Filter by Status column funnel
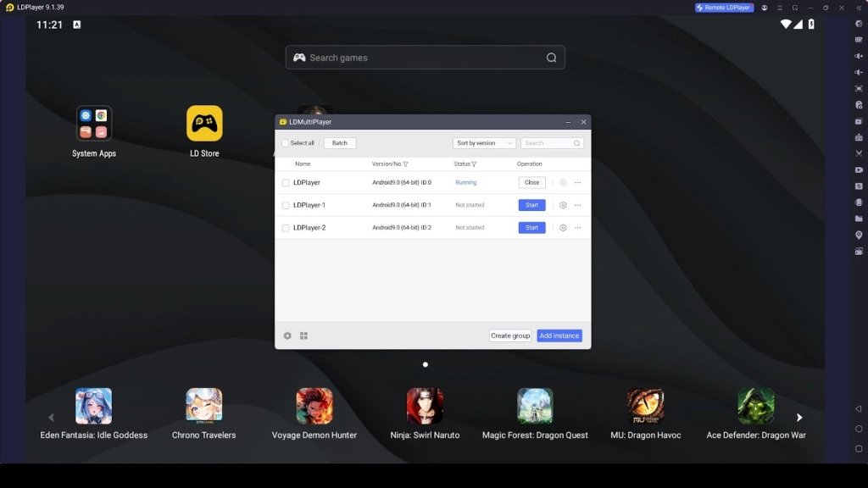868x488 pixels. (474, 164)
